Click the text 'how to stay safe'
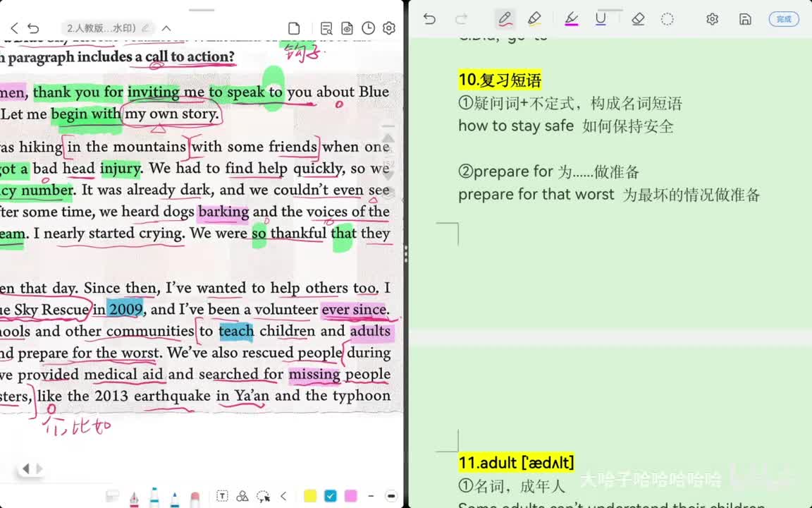Viewport: 812px width, 508px height. pos(516,126)
